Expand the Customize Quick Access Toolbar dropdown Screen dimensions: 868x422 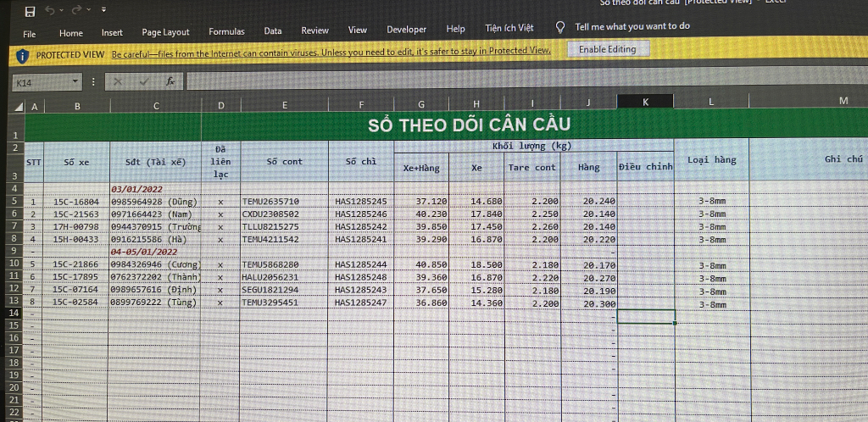coord(103,11)
